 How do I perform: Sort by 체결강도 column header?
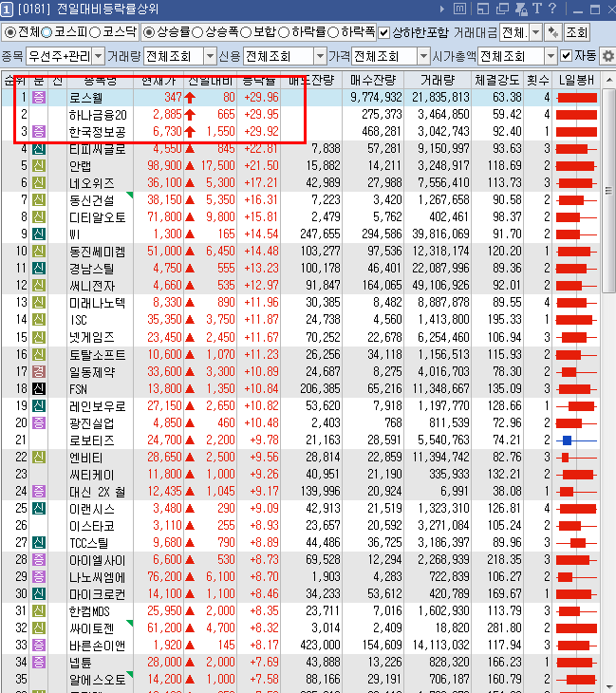pyautogui.click(x=497, y=80)
